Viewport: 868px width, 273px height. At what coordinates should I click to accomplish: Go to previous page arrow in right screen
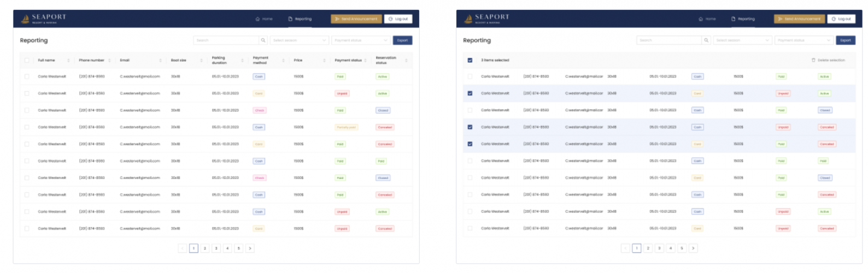(626, 248)
